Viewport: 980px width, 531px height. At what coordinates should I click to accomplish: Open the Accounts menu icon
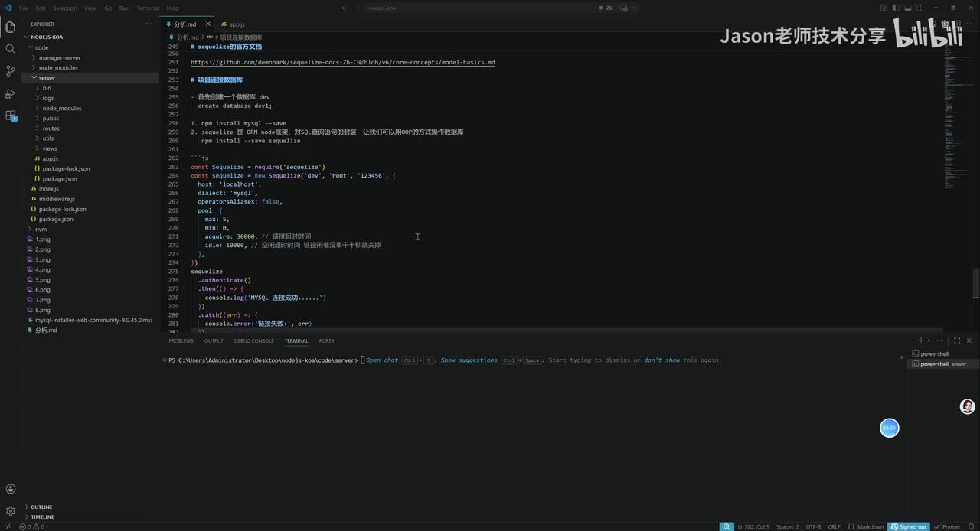click(11, 489)
